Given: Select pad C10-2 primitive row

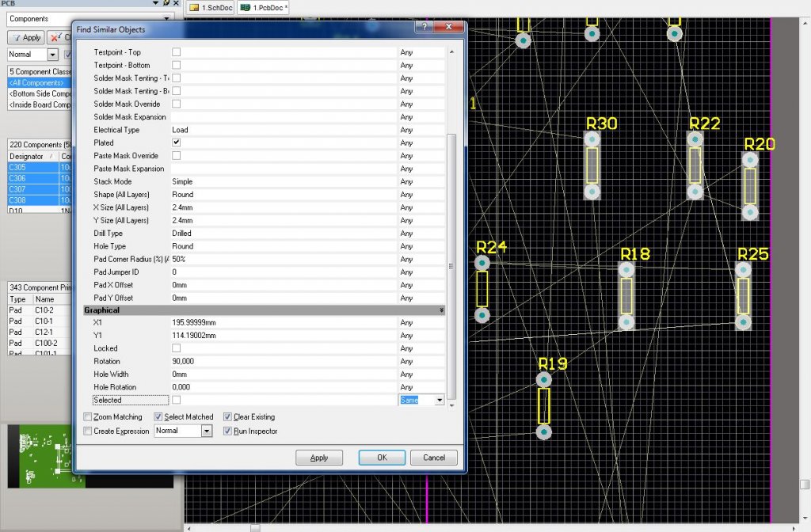Looking at the screenshot, I should (x=40, y=310).
